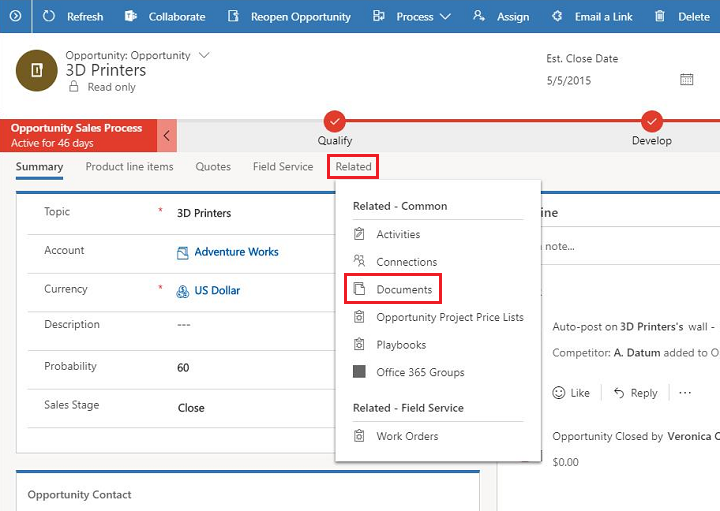Viewport: 720px width, 511px height.
Task: Click the Work Orders entity icon
Action: click(x=359, y=435)
